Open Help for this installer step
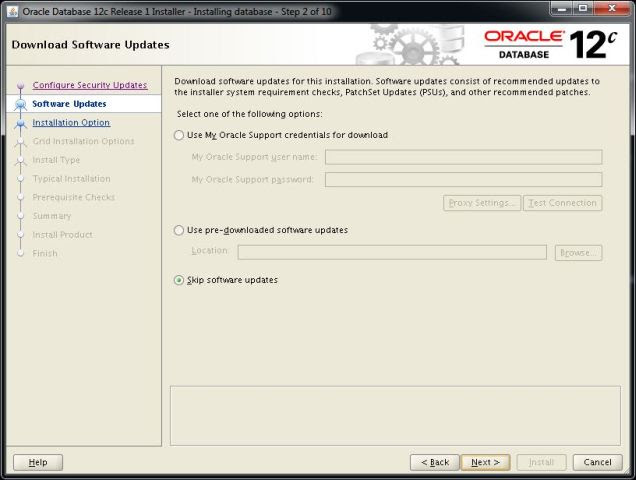 pyautogui.click(x=38, y=462)
